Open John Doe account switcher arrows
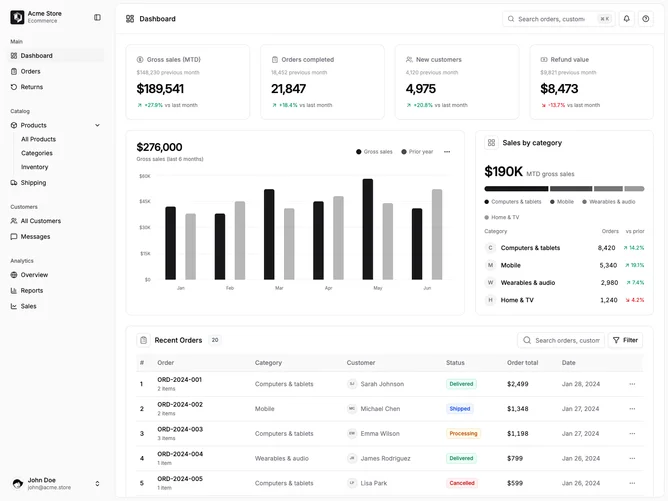The height and width of the screenshot is (501, 668). point(97,484)
